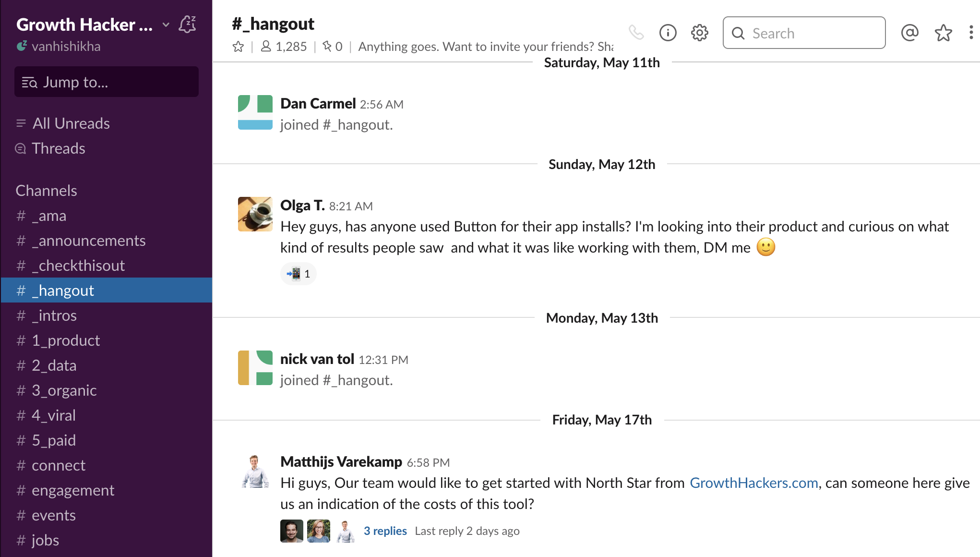Start a call with the phone icon
Viewport: 980px width, 557px height.
point(637,33)
